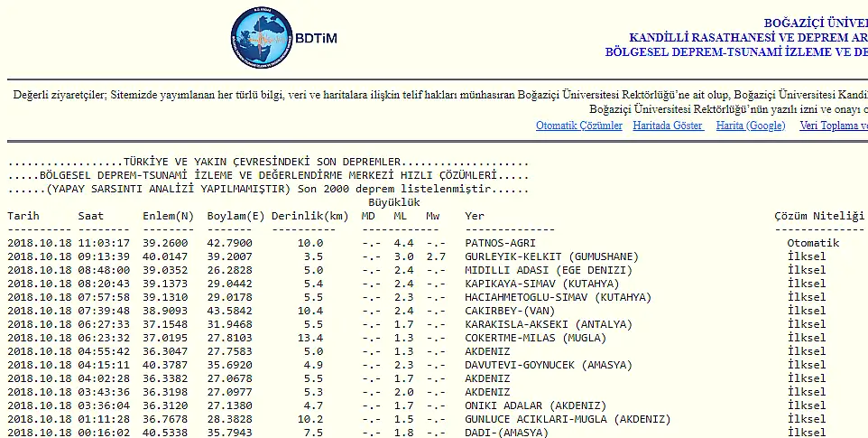Viewport: 868px width, 438px height.
Task: Click ONIKI ADALAR (AKDENIZ) location
Action: tap(535, 405)
